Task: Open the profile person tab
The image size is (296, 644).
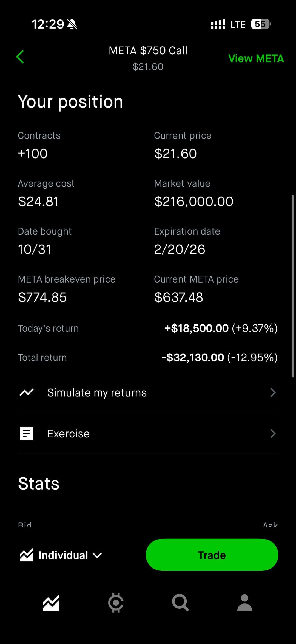Action: pos(244,603)
